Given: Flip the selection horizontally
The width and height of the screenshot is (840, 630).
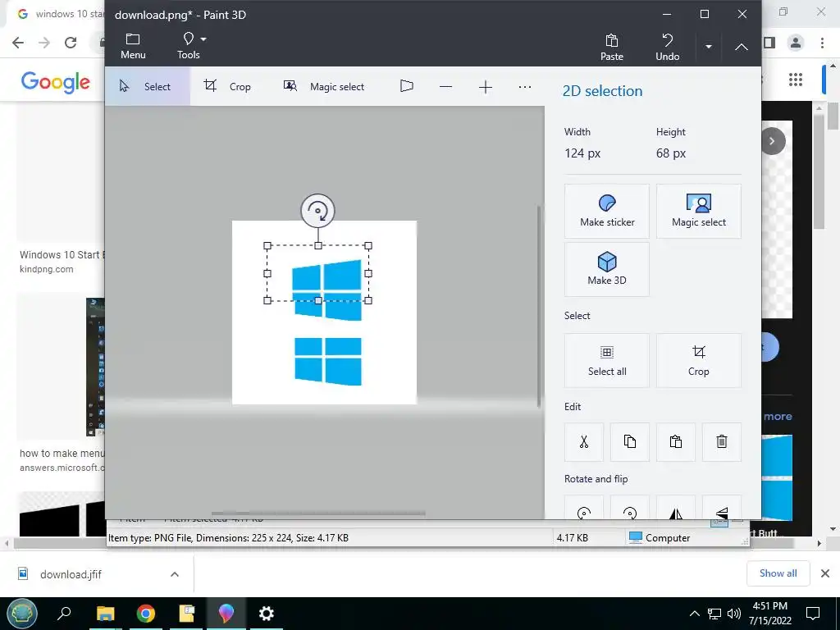Looking at the screenshot, I should (676, 508).
